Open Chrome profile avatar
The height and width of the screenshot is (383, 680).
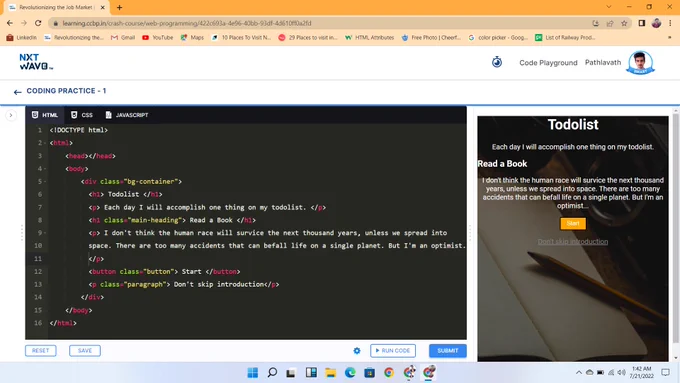point(656,23)
